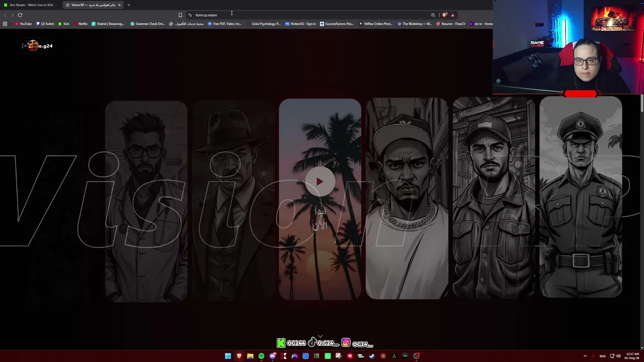Viewport: 644px width, 362px height.
Task: Open WhatsApp from the taskbar
Action: pyautogui.click(x=328, y=356)
